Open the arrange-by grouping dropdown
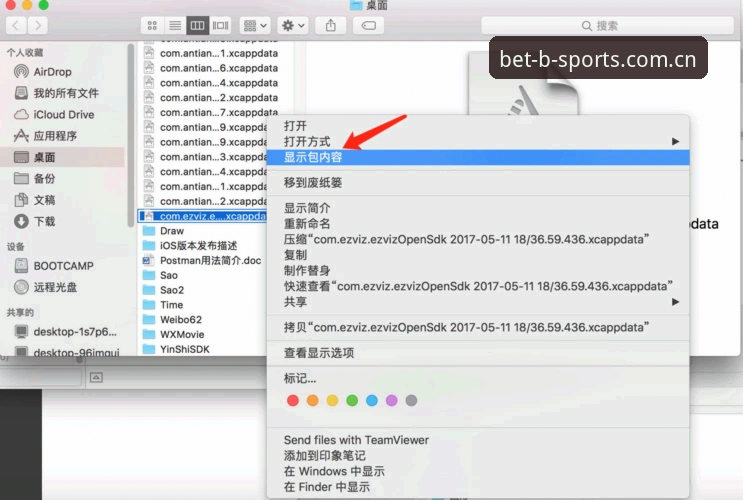 (255, 26)
